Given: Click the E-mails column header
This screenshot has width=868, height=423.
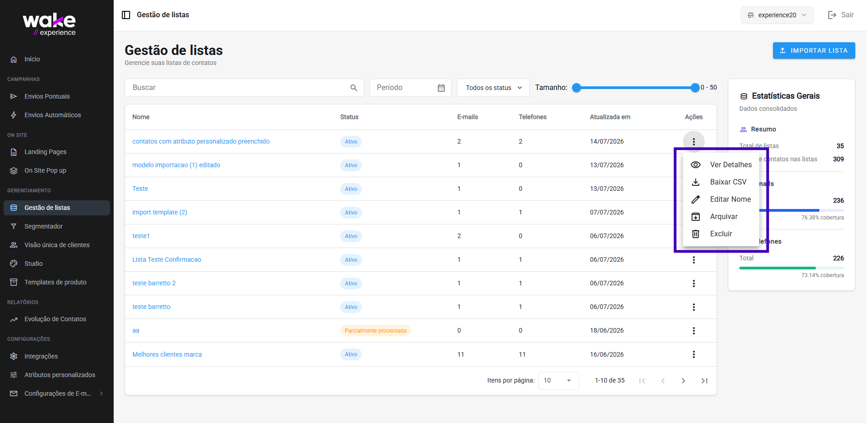Looking at the screenshot, I should [x=467, y=117].
